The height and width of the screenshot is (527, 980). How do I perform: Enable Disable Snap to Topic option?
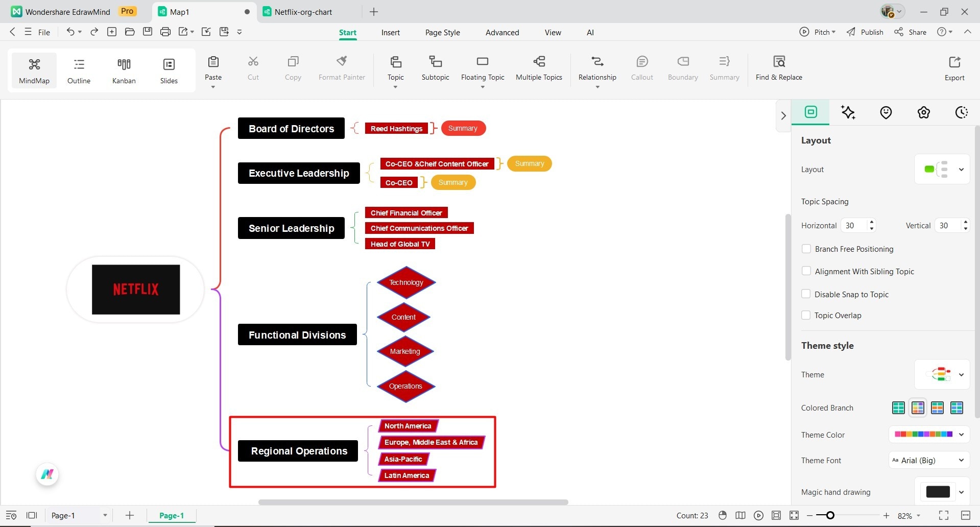coord(806,294)
